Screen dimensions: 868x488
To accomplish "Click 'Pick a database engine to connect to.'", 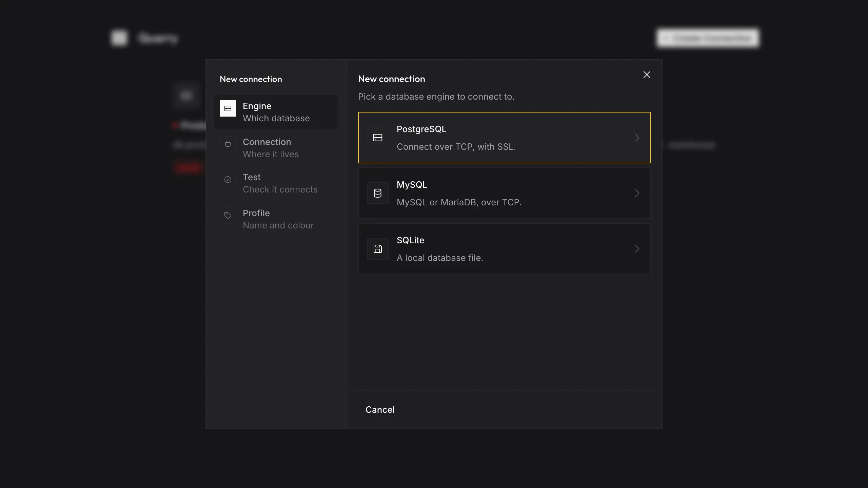I will pyautogui.click(x=436, y=97).
